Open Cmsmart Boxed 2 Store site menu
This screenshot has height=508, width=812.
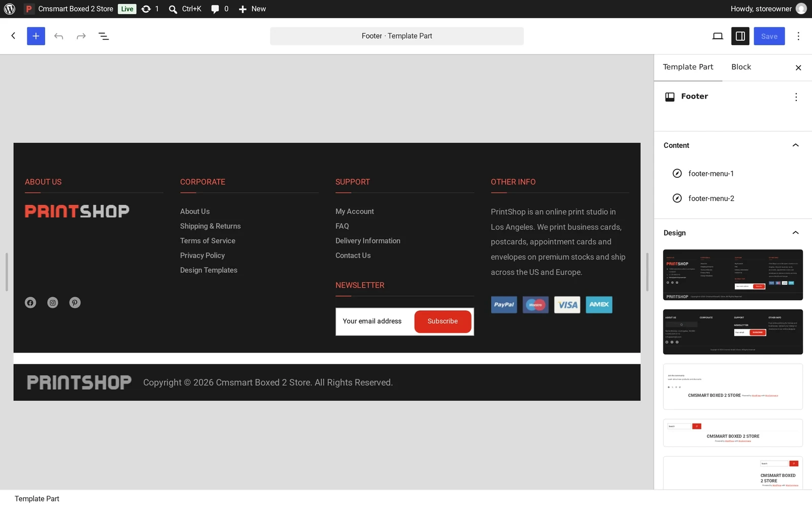(69, 9)
